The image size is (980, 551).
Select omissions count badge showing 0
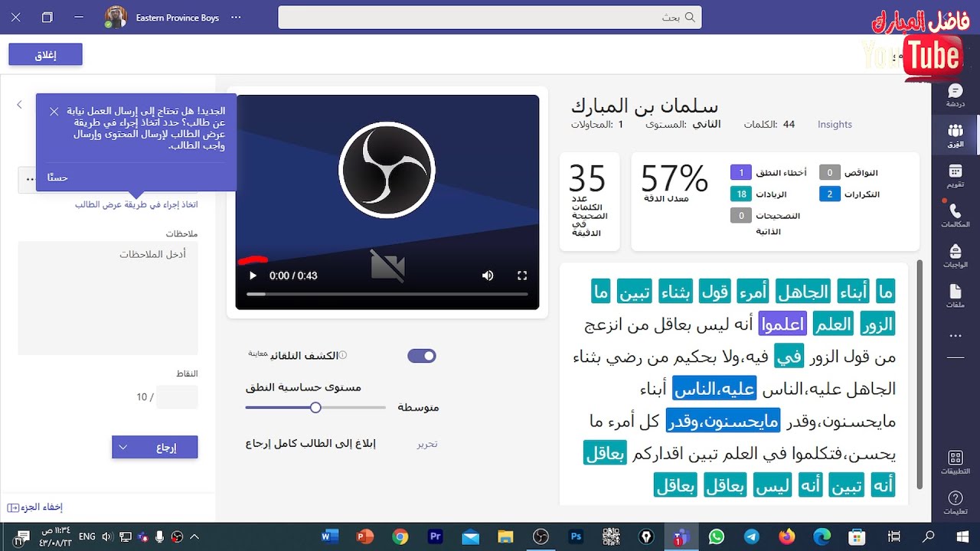click(830, 173)
